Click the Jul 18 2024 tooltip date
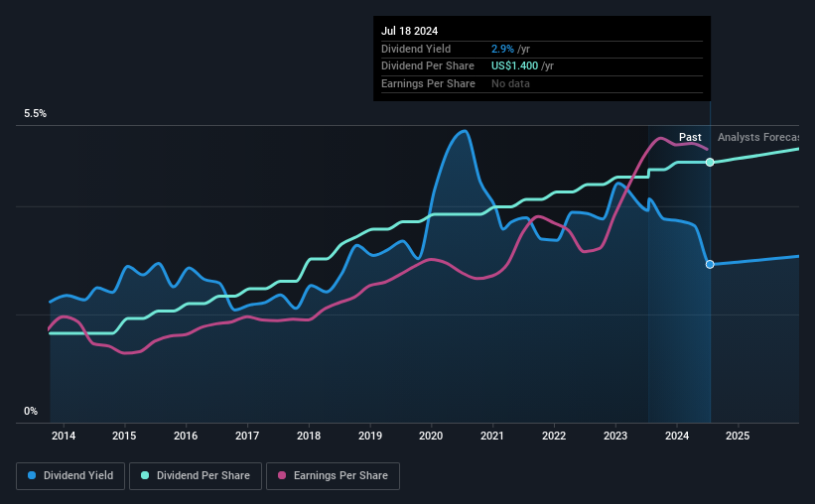This screenshot has width=815, height=504. [410, 31]
